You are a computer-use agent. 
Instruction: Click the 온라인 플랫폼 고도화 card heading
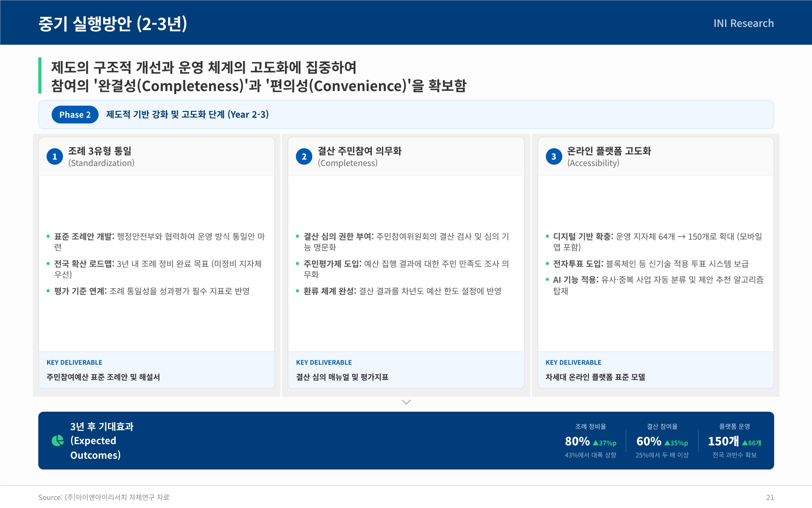coord(609,151)
